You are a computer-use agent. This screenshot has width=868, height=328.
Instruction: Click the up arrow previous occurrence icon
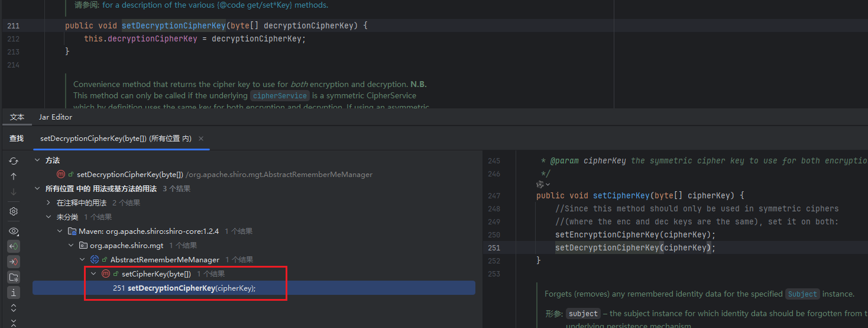click(14, 176)
